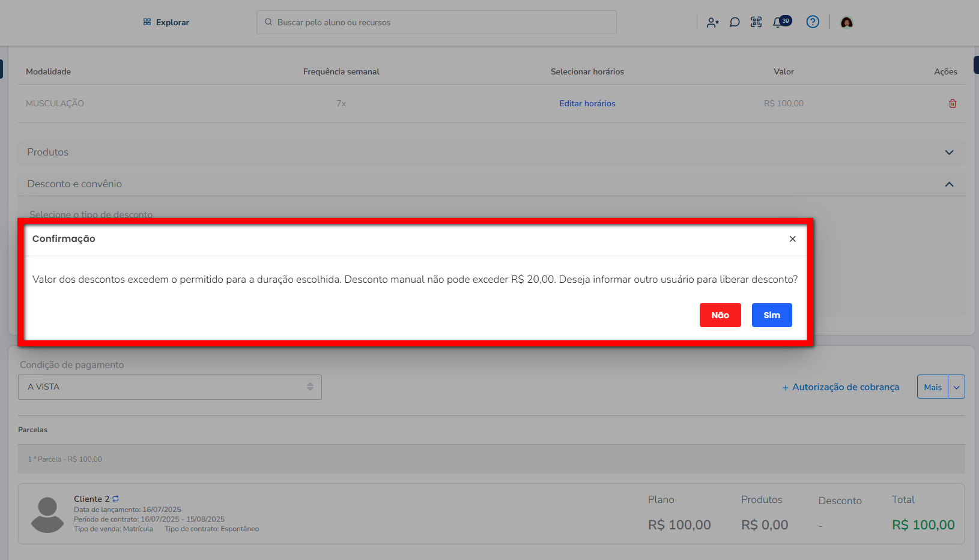Image resolution: width=979 pixels, height=560 pixels.
Task: Open the Editar horários link
Action: point(587,104)
